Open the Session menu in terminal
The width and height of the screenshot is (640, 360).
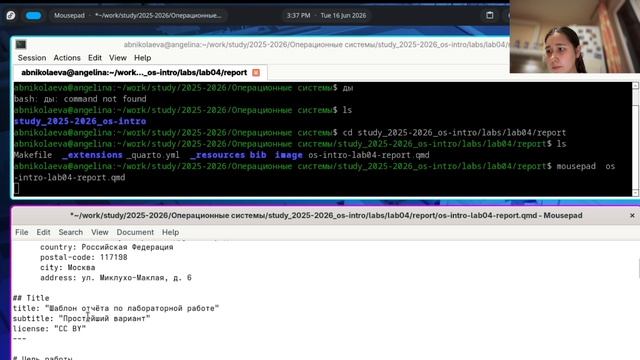pyautogui.click(x=32, y=58)
